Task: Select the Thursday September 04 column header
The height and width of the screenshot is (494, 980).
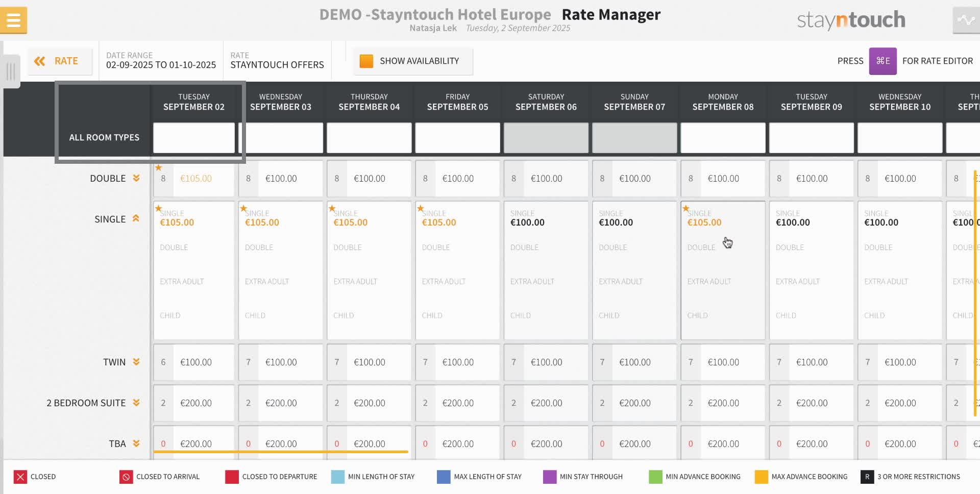Action: 369,102
